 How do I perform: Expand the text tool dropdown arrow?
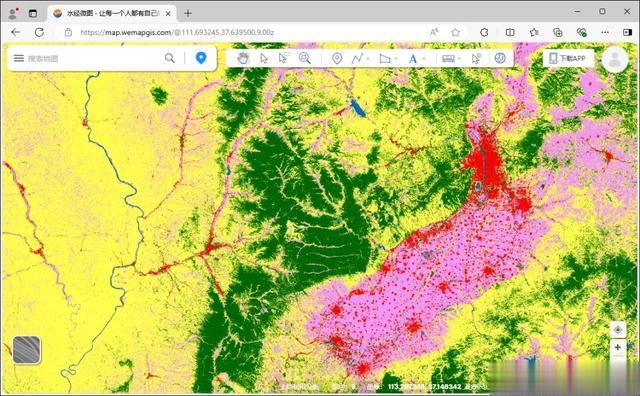[424, 59]
